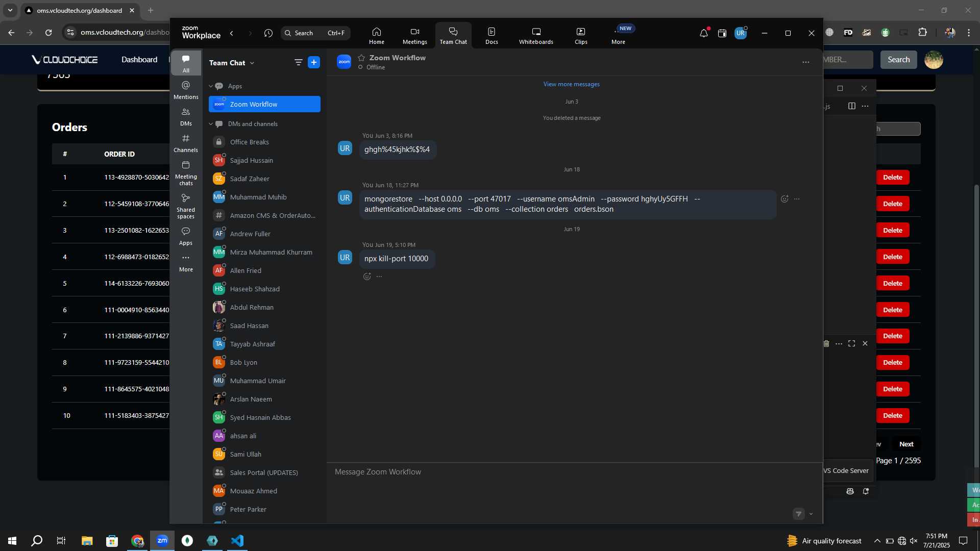Focus the Zoom Search box

[315, 33]
